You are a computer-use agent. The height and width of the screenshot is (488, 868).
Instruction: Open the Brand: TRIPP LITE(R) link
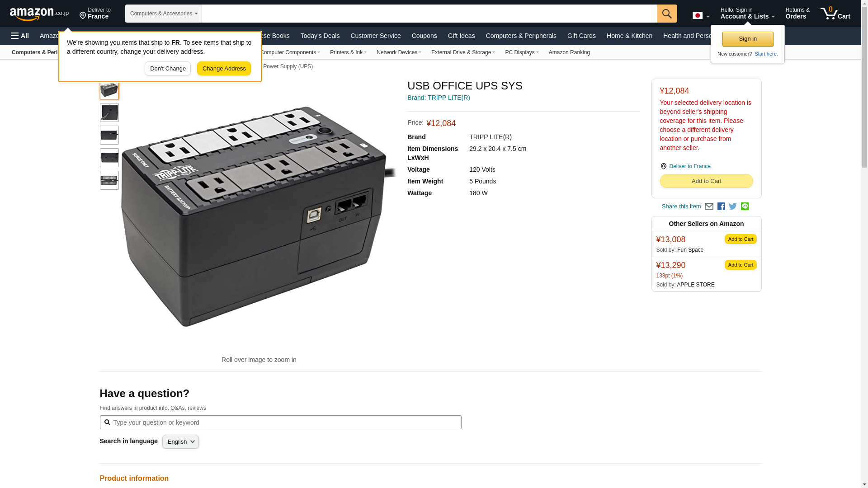438,98
